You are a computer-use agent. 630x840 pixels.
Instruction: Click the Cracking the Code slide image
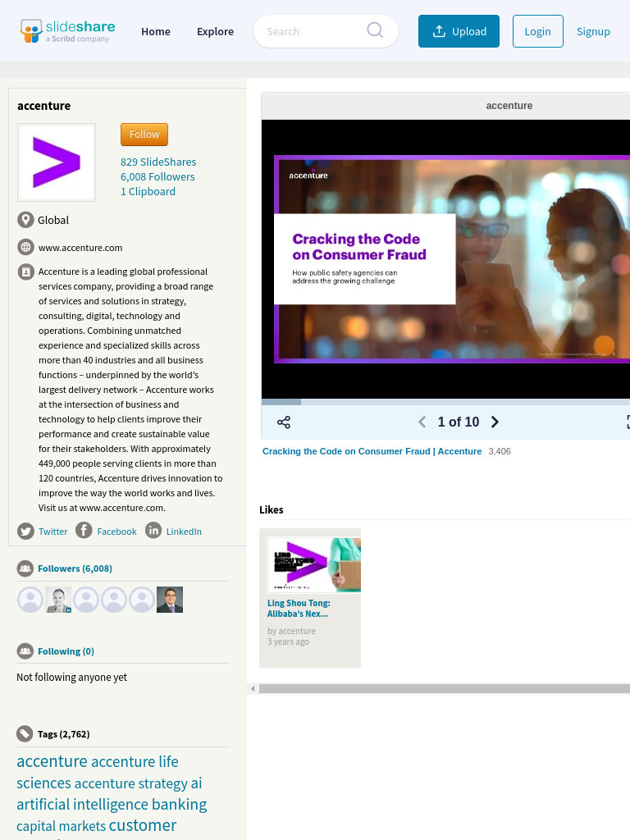coord(452,259)
